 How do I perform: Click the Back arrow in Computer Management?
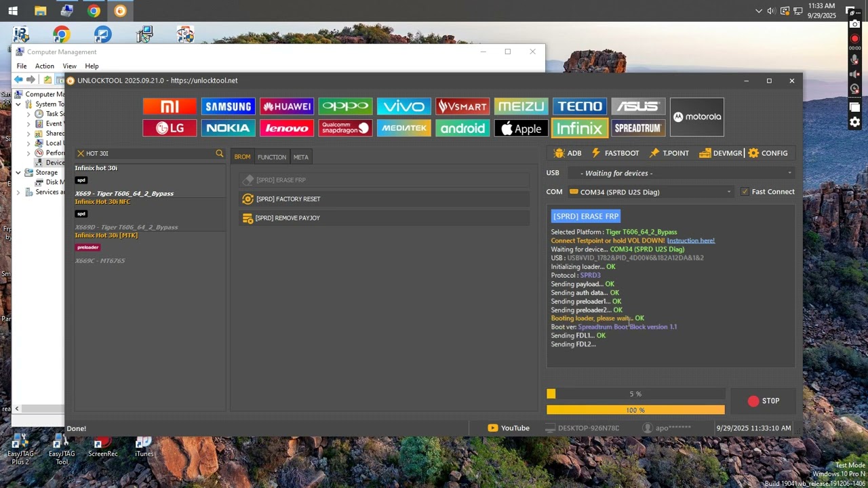(18, 80)
